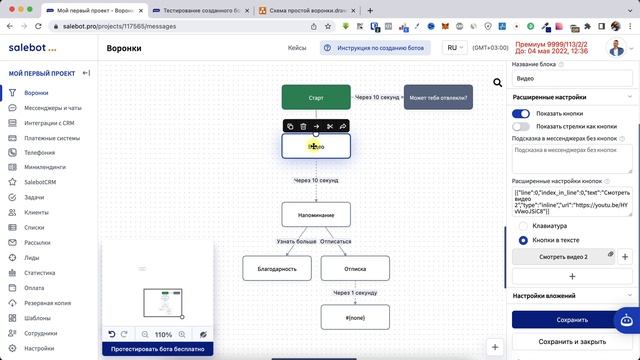The height and width of the screenshot is (360, 640).
Task: Open user avatar menu
Action: point(616,48)
